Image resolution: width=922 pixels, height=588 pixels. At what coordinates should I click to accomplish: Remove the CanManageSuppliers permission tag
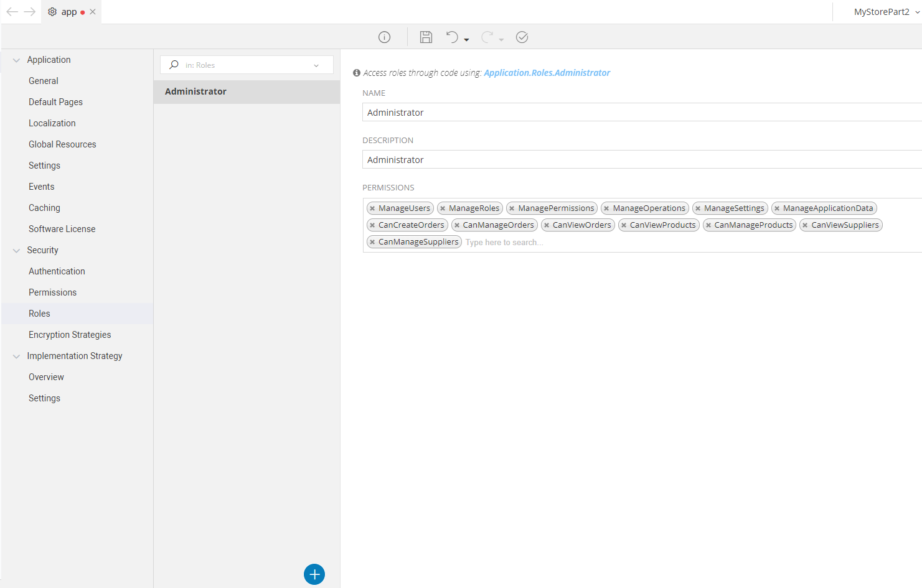pyautogui.click(x=372, y=242)
